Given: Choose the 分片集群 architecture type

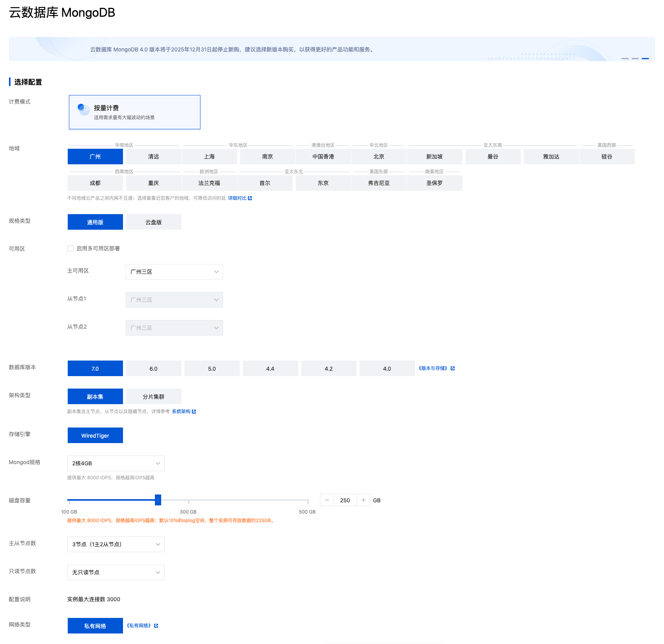Looking at the screenshot, I should (154, 396).
